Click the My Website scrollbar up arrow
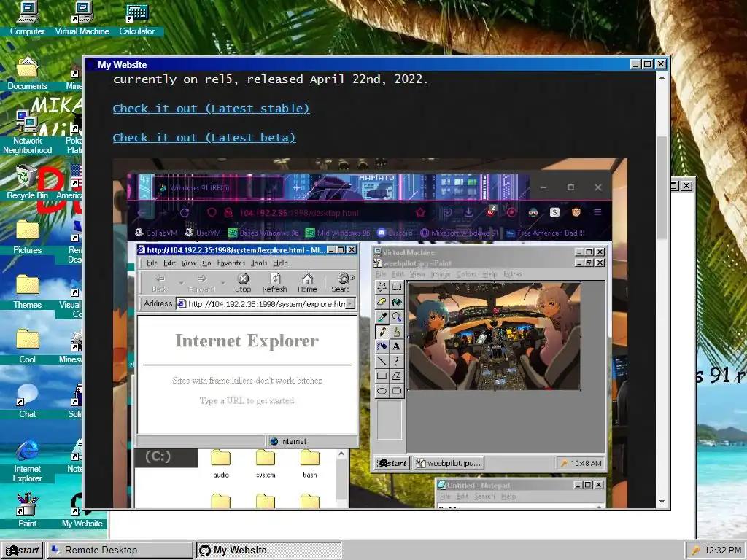Image resolution: width=747 pixels, height=560 pixels. 662,77
